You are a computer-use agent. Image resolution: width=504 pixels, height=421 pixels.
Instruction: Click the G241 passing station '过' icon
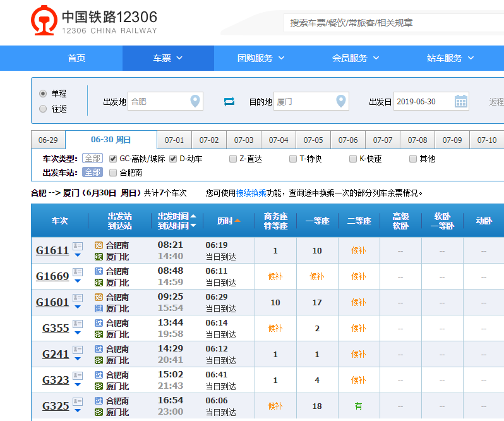99,349
